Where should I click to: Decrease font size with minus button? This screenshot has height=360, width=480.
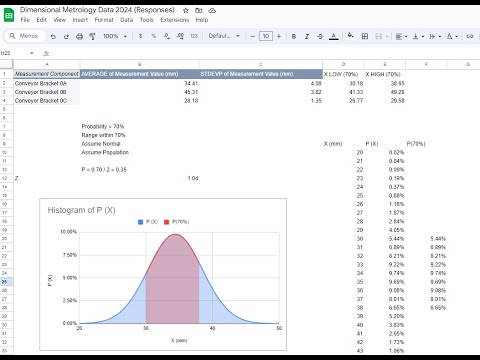(252, 36)
